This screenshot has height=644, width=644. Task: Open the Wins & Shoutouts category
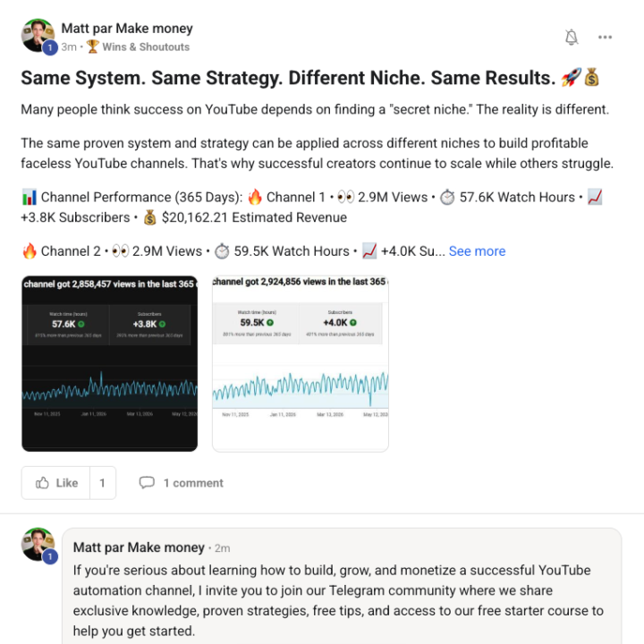pos(146,47)
